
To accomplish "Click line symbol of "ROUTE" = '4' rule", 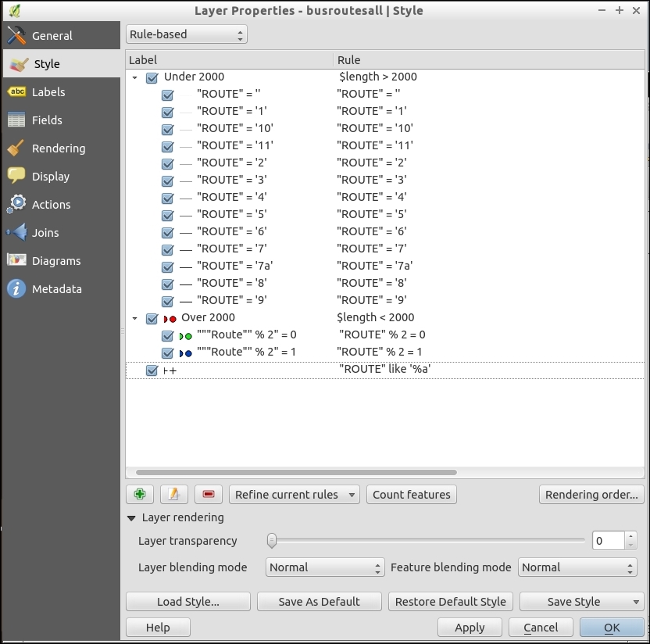I will coord(186,199).
